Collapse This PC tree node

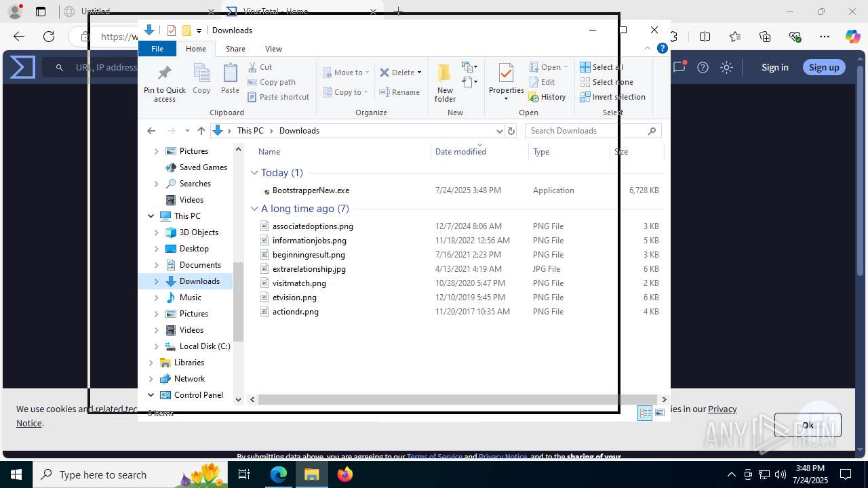(151, 216)
